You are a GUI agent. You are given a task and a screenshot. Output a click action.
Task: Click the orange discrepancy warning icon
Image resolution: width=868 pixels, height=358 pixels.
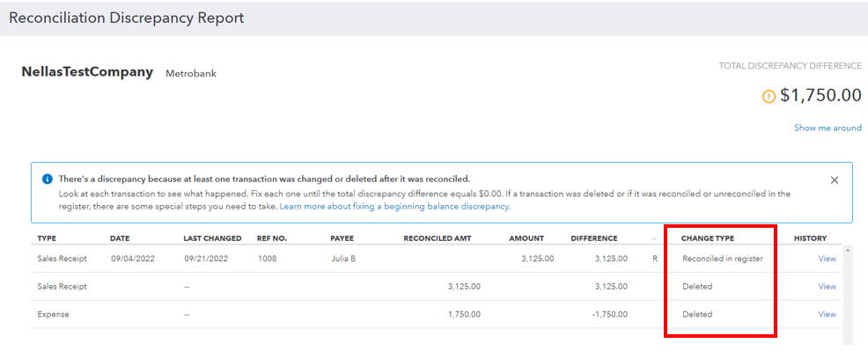769,96
